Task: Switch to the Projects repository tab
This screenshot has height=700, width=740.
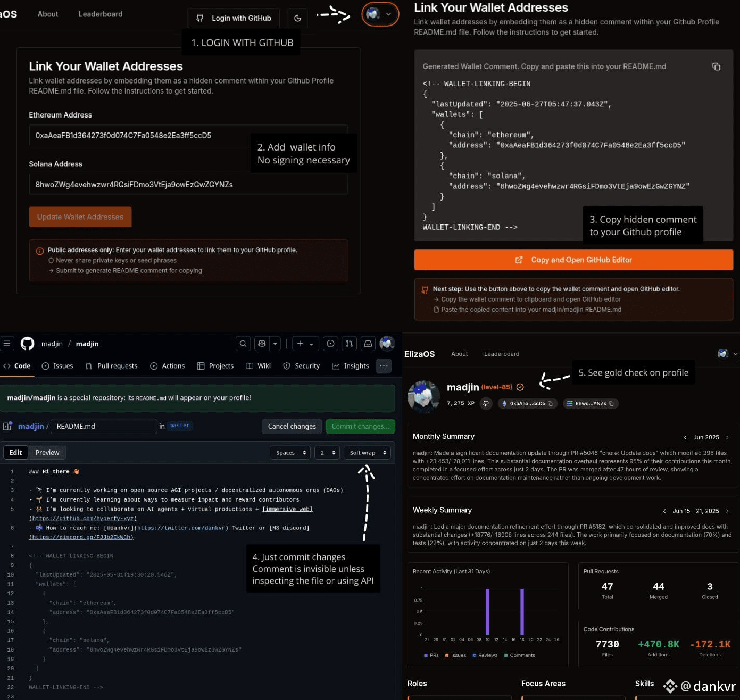Action: 215,366
